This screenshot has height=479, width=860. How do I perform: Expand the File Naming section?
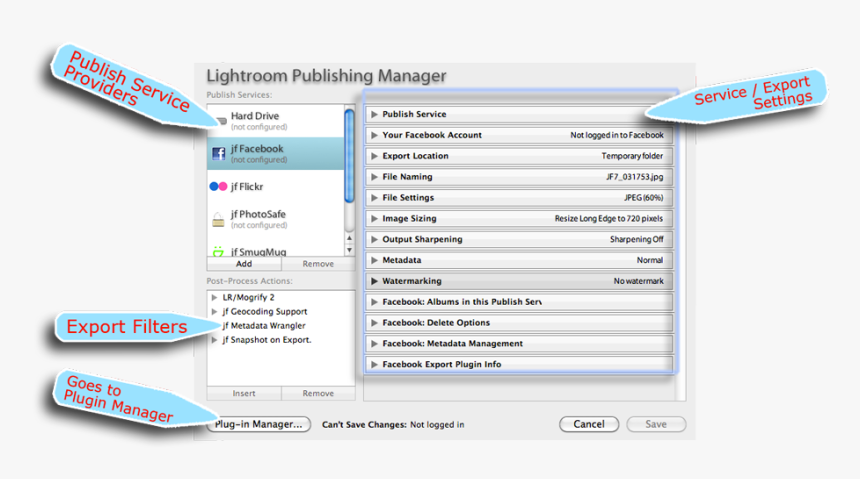point(374,177)
